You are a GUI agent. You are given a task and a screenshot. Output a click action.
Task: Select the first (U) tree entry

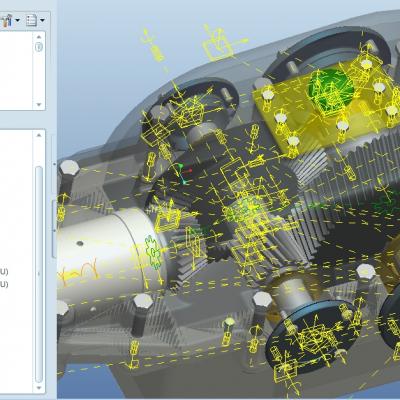[4, 271]
